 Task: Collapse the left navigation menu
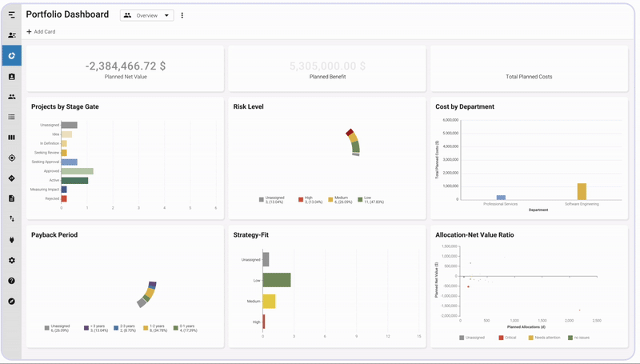(11, 15)
